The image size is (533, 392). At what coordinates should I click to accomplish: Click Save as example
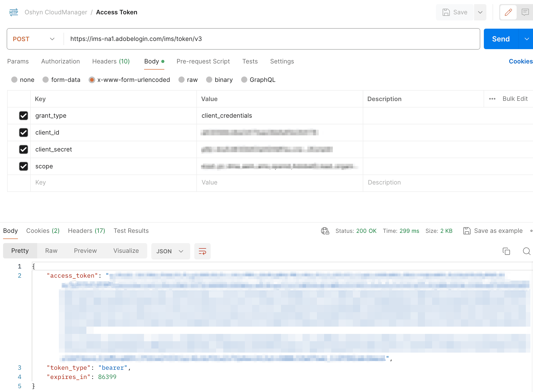click(x=493, y=231)
